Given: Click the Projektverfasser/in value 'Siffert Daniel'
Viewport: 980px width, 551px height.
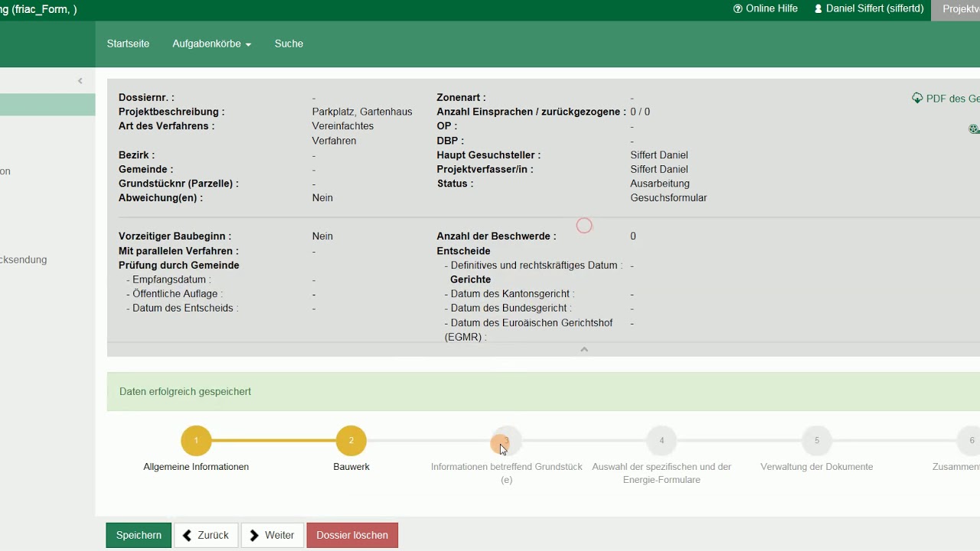Looking at the screenshot, I should 659,169.
